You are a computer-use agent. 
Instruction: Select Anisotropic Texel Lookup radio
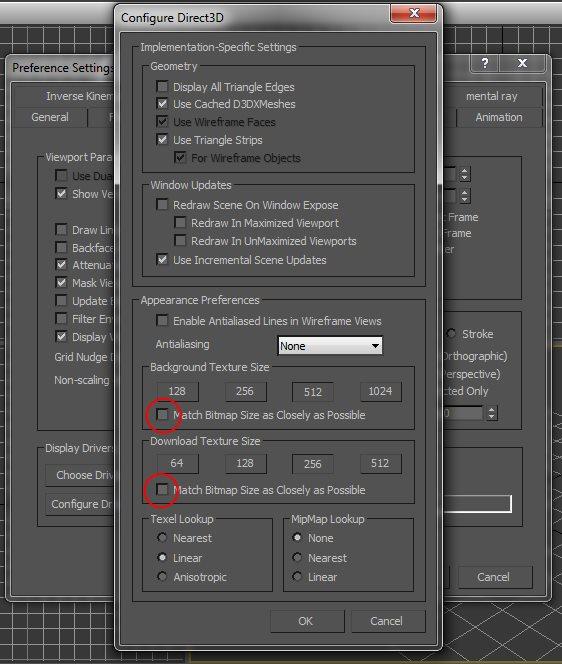click(162, 576)
